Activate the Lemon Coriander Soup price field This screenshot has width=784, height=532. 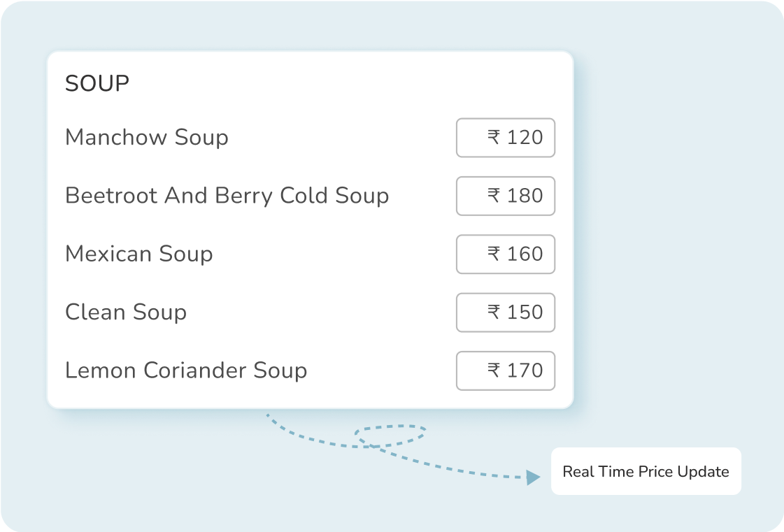[x=506, y=371]
